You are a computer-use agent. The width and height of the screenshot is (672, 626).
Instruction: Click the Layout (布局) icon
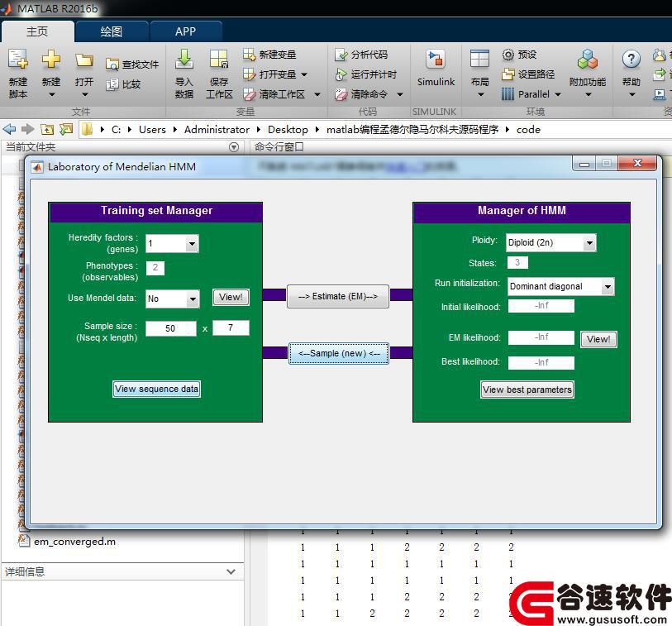click(479, 60)
